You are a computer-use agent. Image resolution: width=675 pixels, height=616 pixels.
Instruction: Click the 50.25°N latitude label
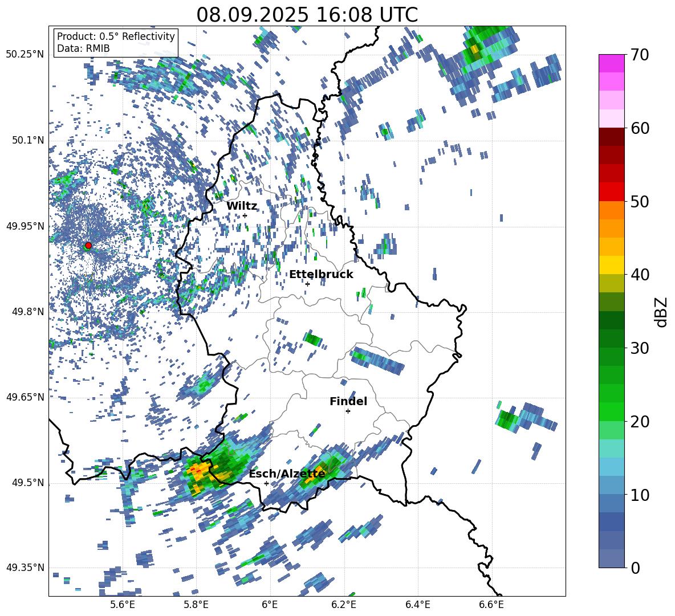(25, 54)
